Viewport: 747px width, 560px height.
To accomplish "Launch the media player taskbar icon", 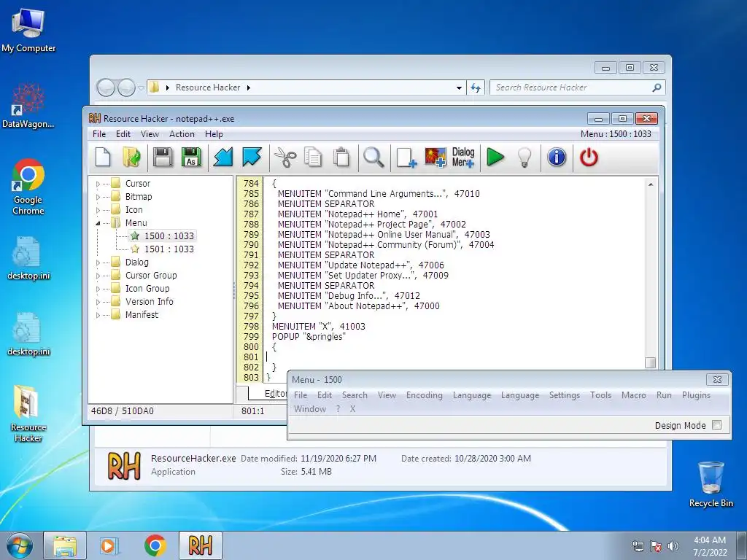I will [x=109, y=545].
